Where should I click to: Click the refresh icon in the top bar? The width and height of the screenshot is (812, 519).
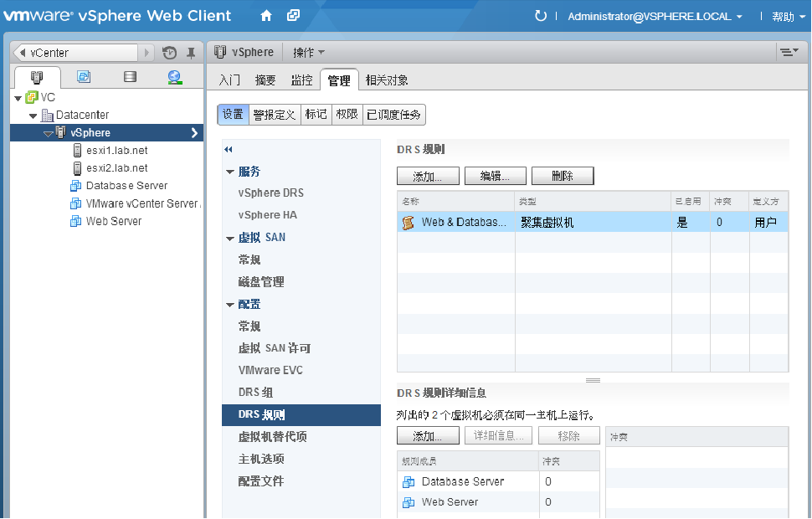[541, 16]
